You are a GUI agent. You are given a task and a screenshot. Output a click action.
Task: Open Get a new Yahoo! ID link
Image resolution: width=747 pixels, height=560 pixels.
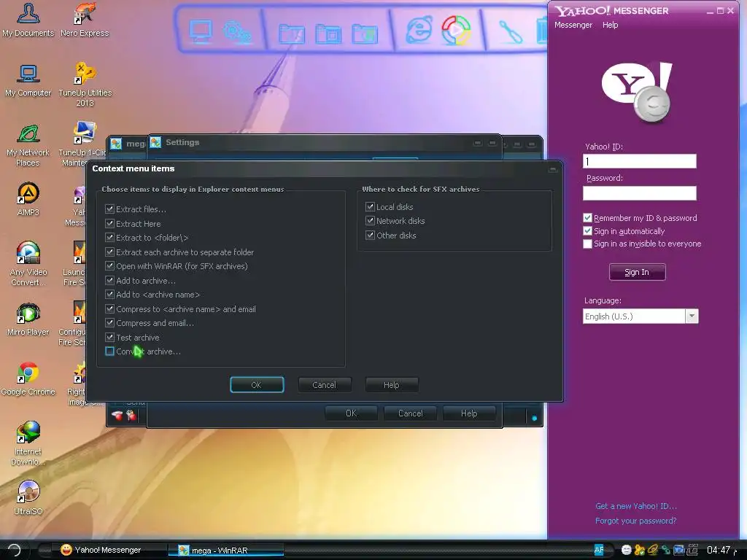636,506
